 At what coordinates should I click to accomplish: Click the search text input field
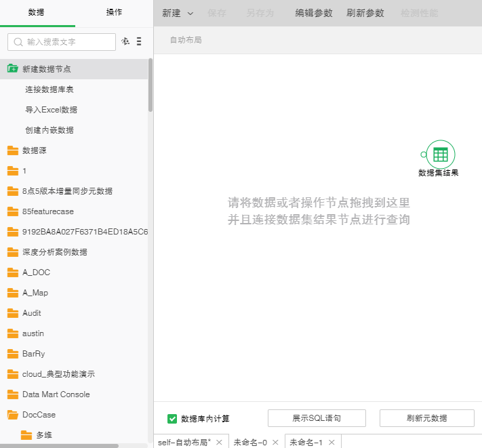[x=62, y=42]
